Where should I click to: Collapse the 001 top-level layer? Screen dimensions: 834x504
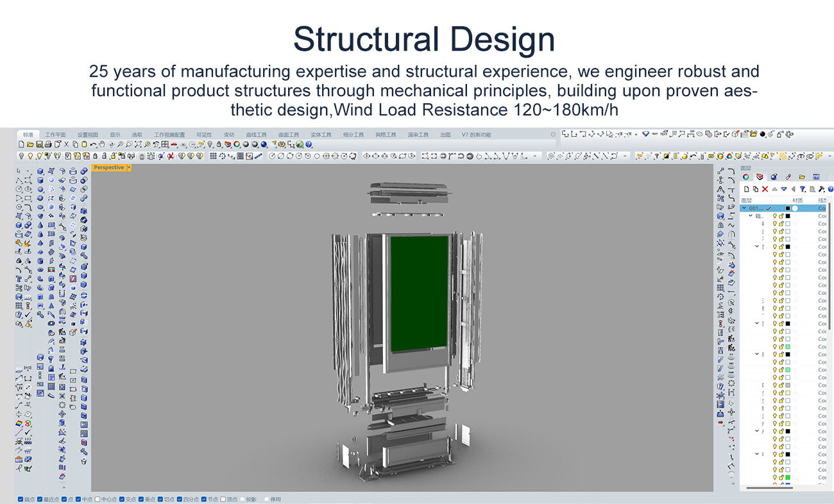(x=744, y=208)
